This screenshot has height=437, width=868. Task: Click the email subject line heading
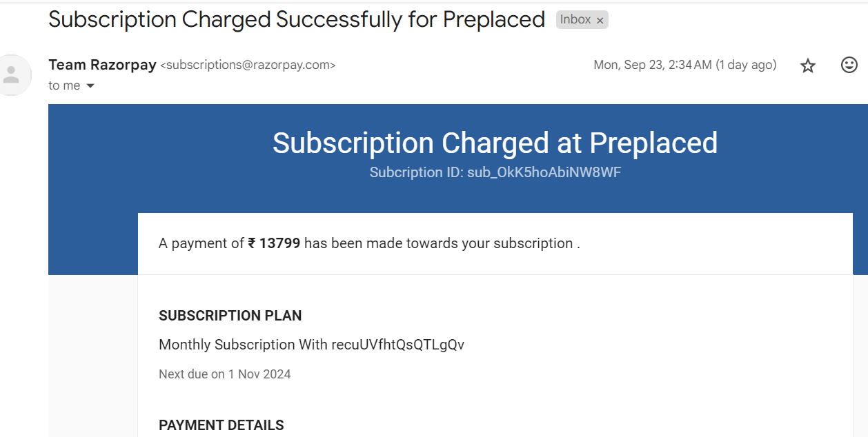[x=297, y=19]
